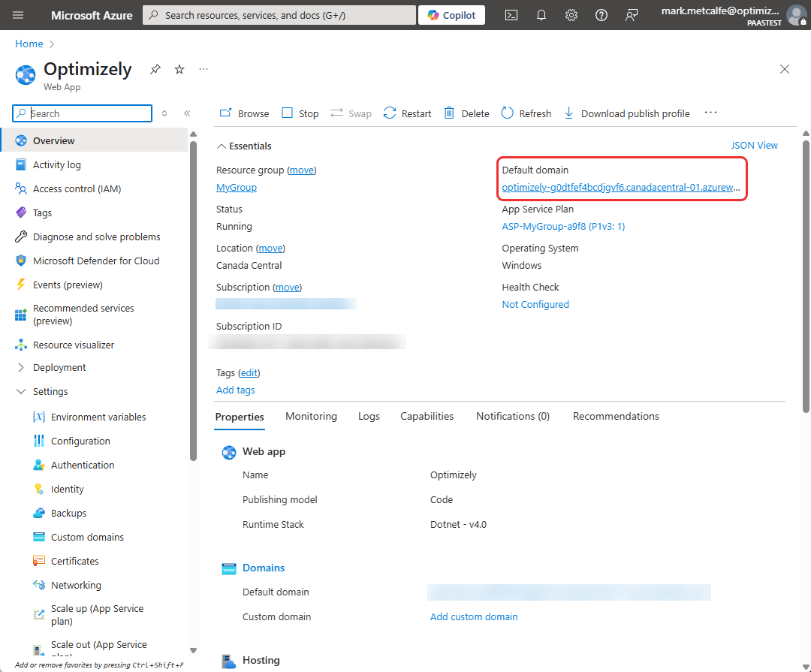Open Events (preview)
Screen dimensions: 811x672
(68, 285)
